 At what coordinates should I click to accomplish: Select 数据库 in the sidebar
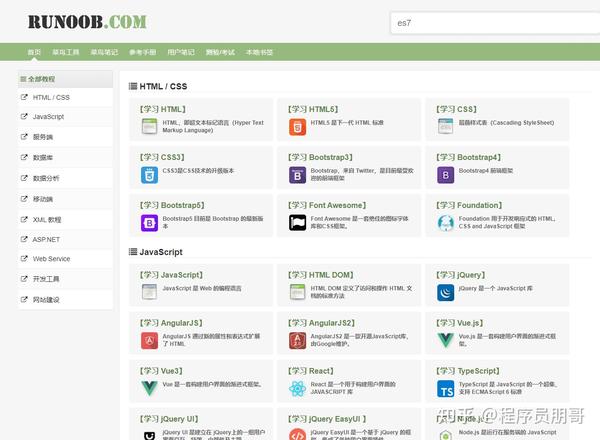(65, 158)
